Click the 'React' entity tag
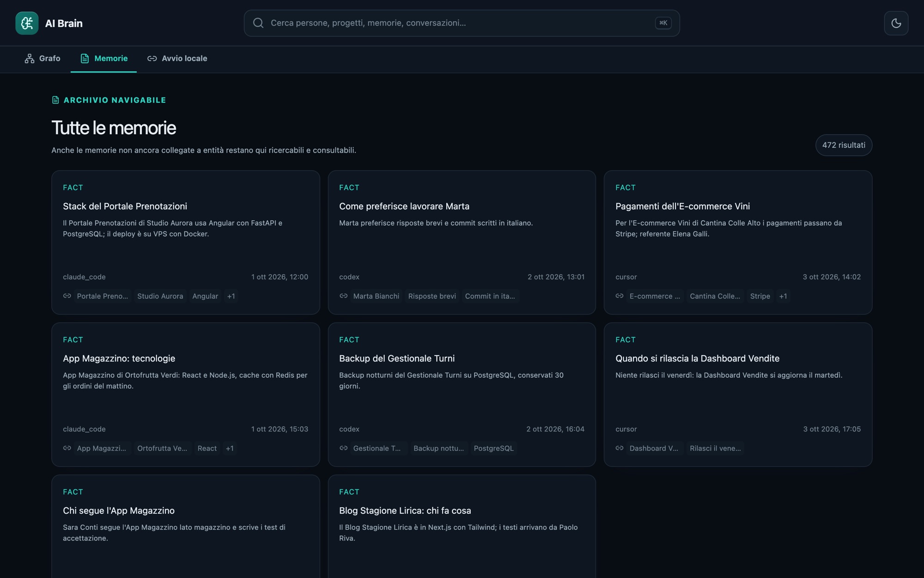The height and width of the screenshot is (578, 924). 207,449
